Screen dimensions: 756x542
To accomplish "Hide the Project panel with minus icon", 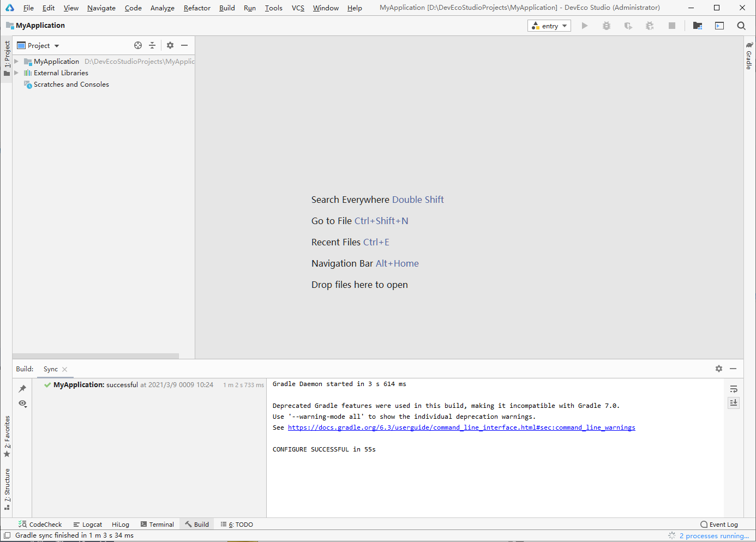I will coord(184,45).
